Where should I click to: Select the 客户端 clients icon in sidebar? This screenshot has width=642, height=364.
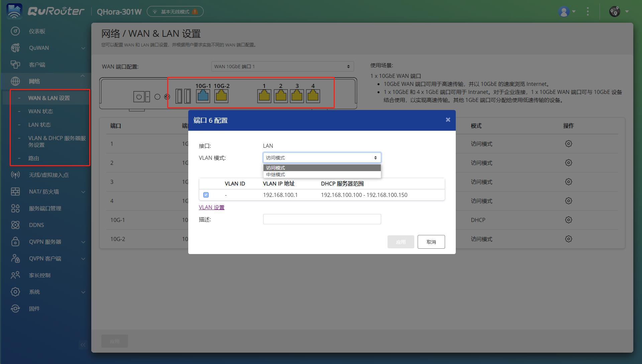pyautogui.click(x=15, y=64)
